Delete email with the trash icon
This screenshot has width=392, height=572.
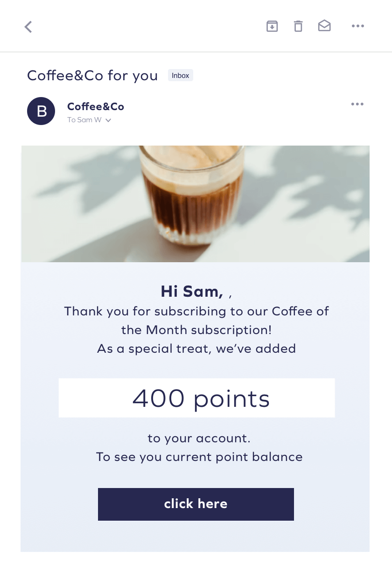click(x=298, y=26)
